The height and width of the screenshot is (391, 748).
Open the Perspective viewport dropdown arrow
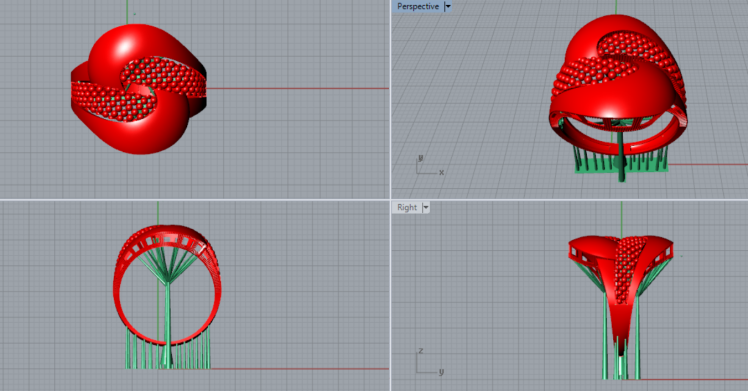click(447, 6)
